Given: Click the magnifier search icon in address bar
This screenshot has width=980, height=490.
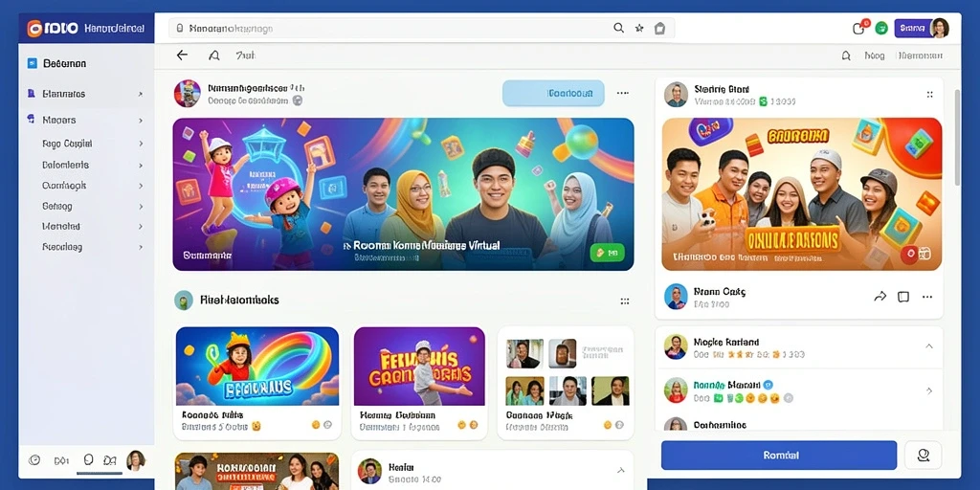Looking at the screenshot, I should click(x=619, y=28).
